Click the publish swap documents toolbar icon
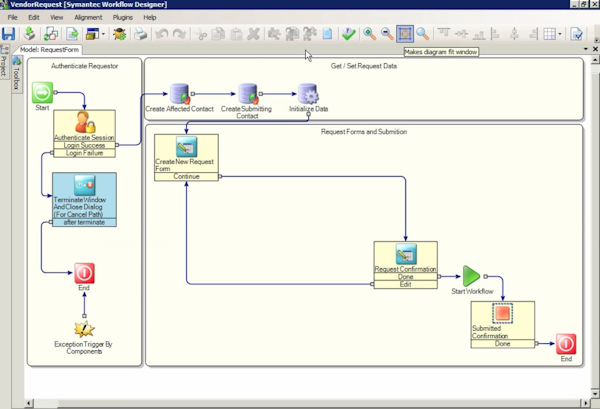 [x=51, y=34]
